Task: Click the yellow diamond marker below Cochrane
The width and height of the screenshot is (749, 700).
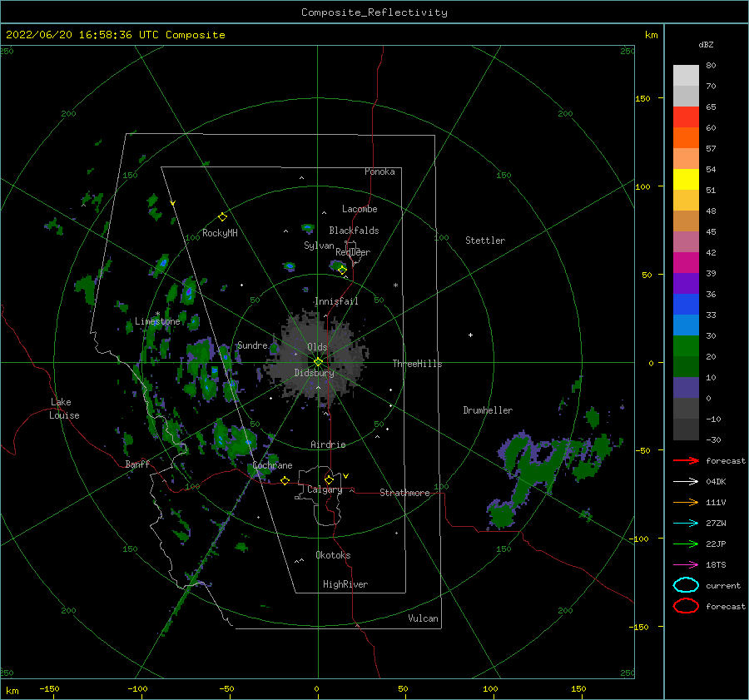Action: click(285, 480)
